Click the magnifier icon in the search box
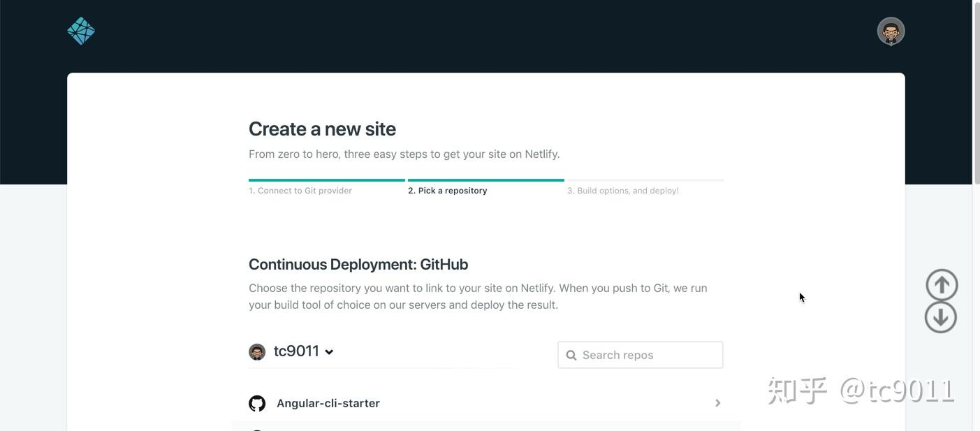 [571, 356]
